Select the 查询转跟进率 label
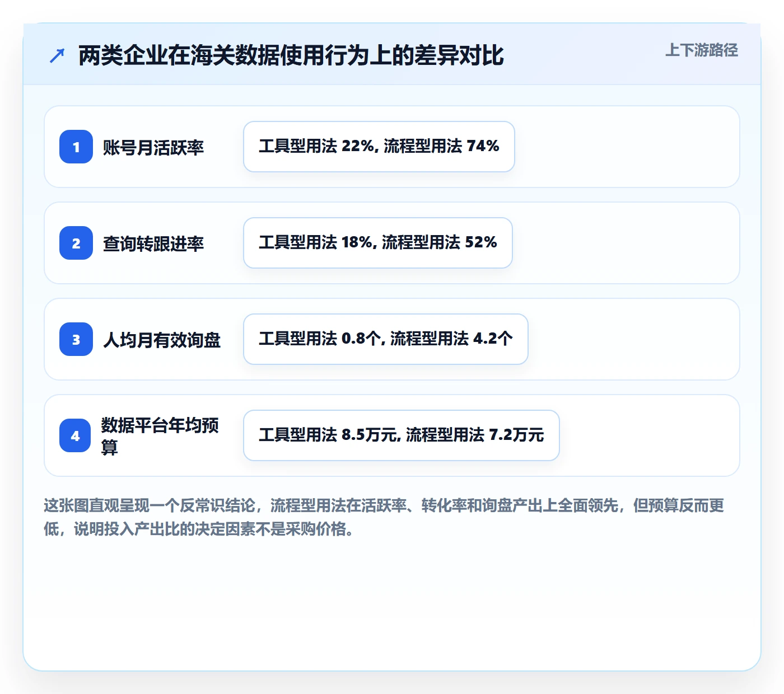The image size is (784, 694). point(153,243)
